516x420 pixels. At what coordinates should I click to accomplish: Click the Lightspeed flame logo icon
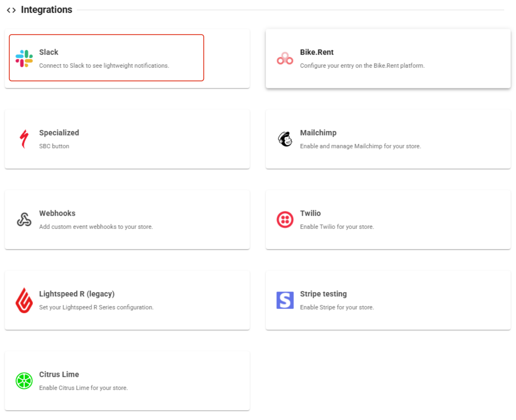(x=24, y=300)
